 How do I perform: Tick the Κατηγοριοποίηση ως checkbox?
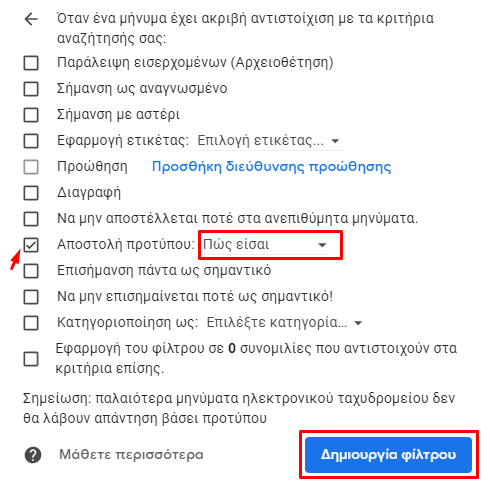(31, 323)
